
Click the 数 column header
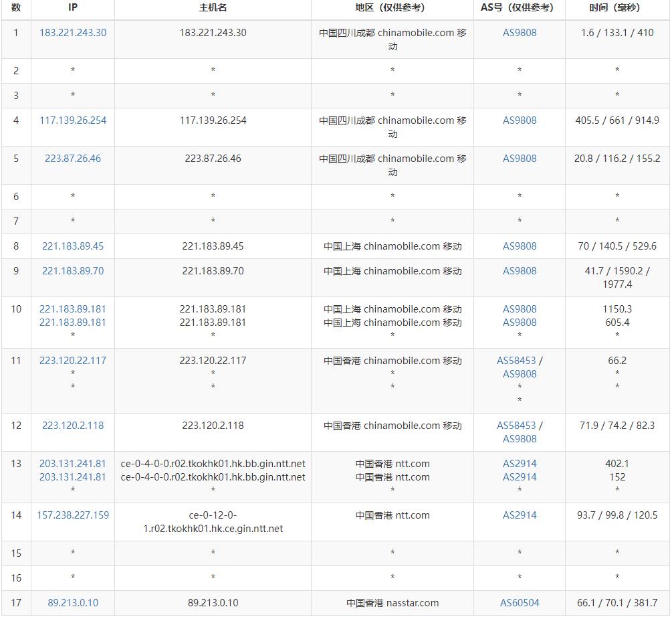pyautogui.click(x=16, y=8)
